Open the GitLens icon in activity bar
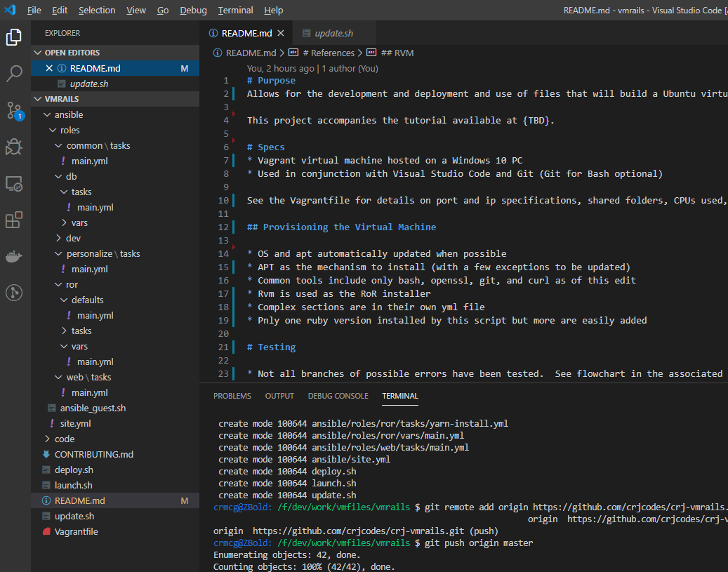Image resolution: width=728 pixels, height=572 pixels. [14, 293]
